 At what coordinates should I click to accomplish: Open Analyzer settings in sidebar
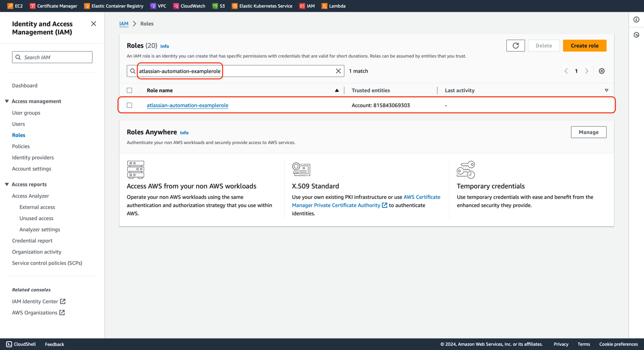[x=40, y=229]
